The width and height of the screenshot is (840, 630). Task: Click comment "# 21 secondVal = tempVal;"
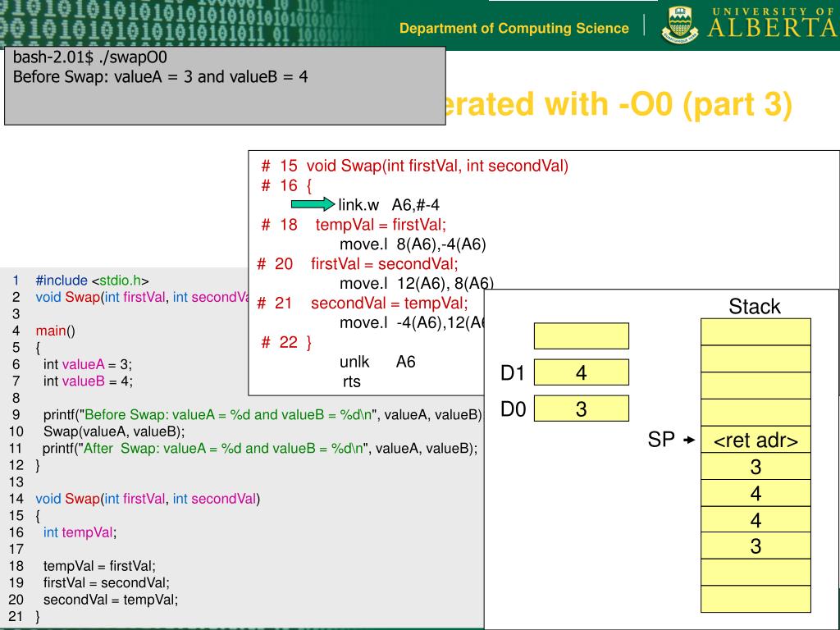pyautogui.click(x=363, y=303)
